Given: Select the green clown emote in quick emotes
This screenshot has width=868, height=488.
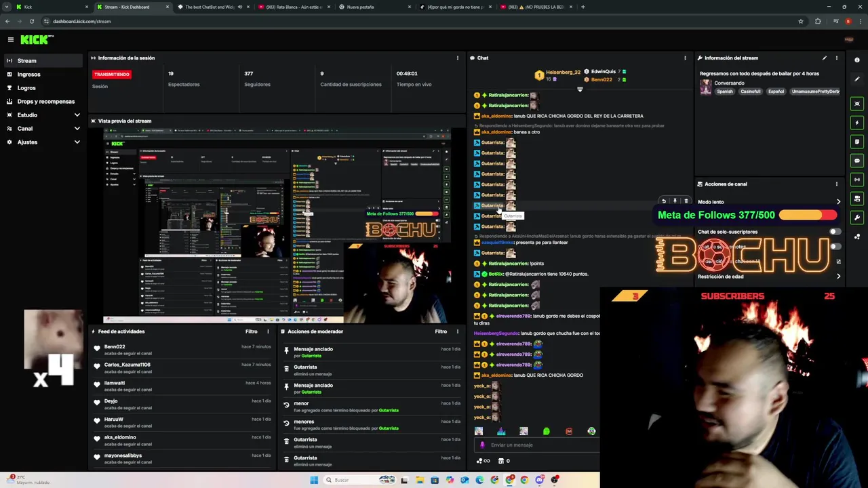Looking at the screenshot, I should (x=591, y=431).
